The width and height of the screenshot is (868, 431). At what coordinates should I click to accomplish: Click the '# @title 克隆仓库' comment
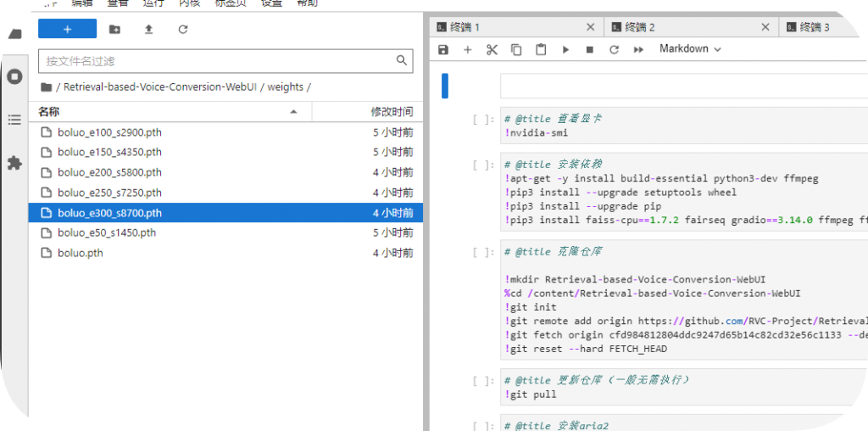click(553, 251)
